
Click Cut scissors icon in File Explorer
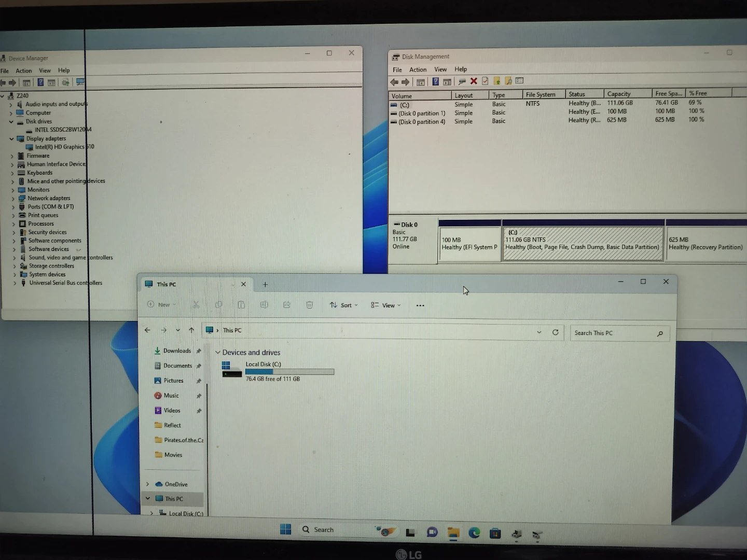196,305
